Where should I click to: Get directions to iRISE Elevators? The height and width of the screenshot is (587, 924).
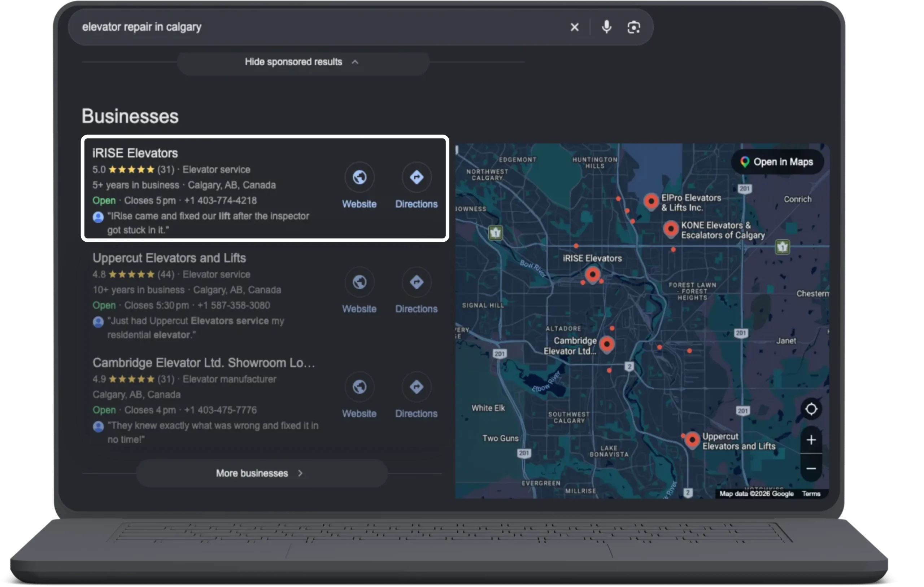416,177
